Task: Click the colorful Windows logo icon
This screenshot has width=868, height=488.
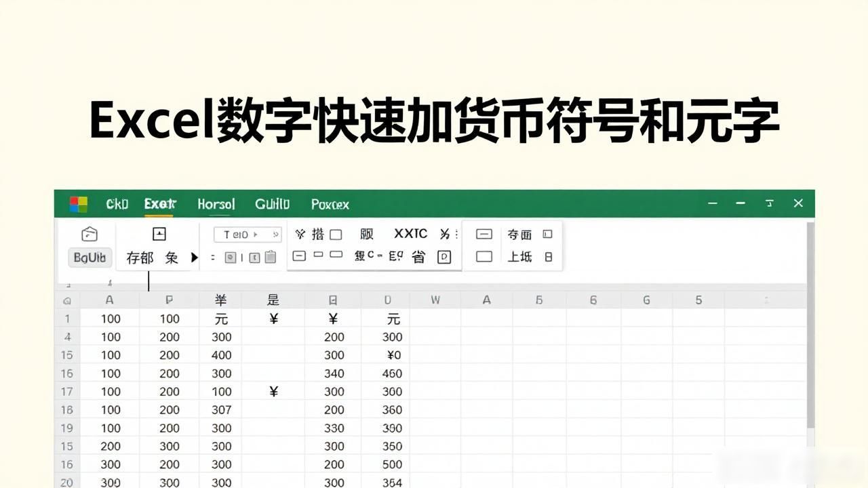Action: 79,204
